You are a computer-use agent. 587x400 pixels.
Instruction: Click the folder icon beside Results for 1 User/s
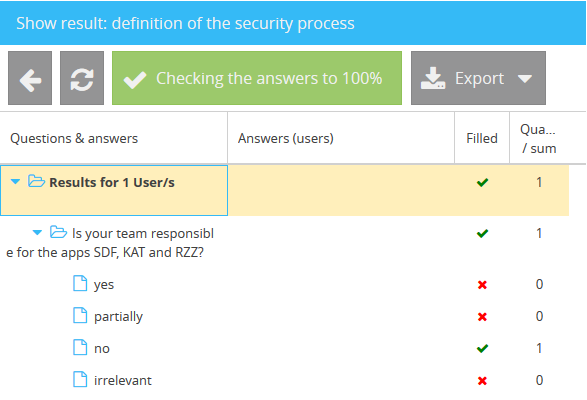point(36,181)
